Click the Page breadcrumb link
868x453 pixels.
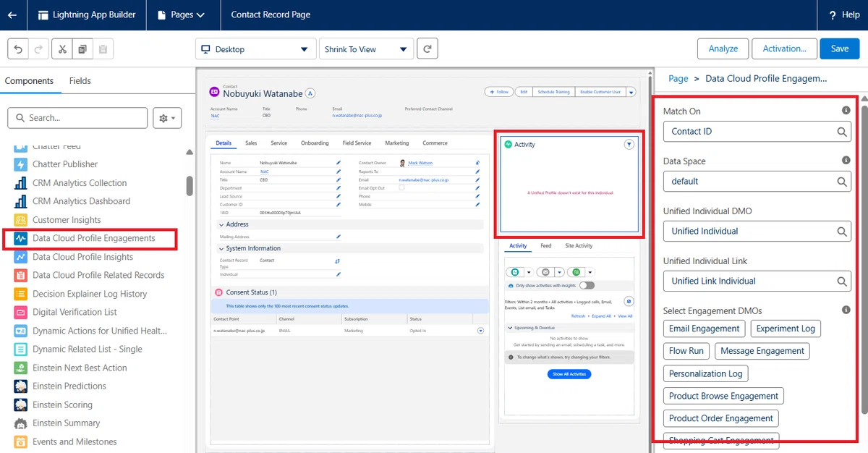[678, 79]
